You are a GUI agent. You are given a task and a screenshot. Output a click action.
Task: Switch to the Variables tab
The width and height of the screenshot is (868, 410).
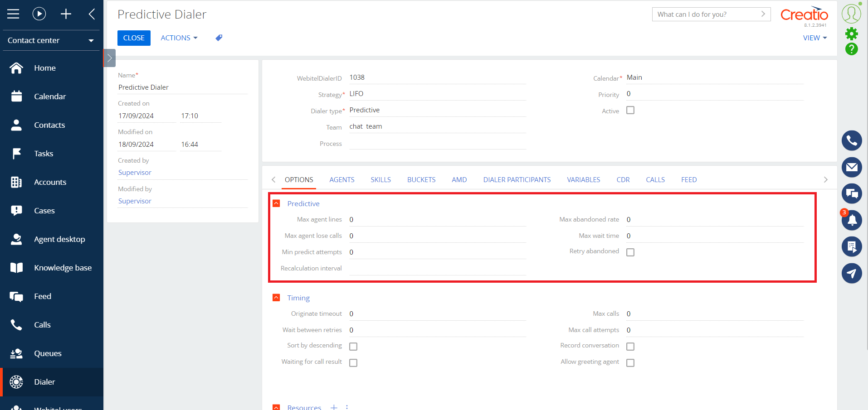pos(584,180)
